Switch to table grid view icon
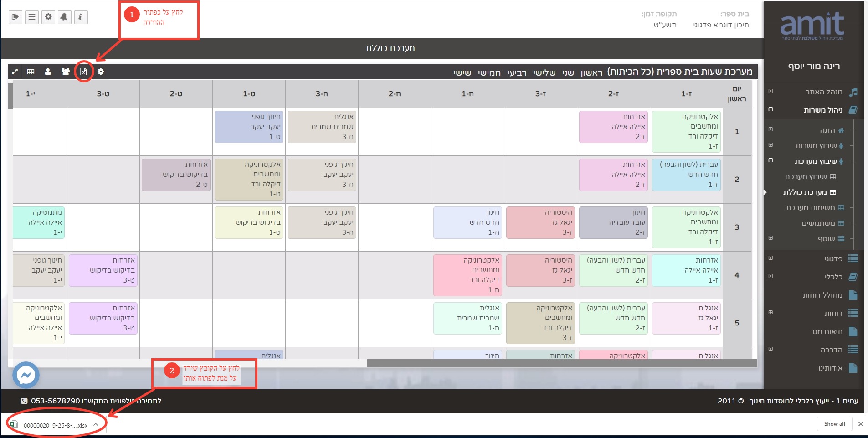Screen dimensions: 868x438 (31, 72)
